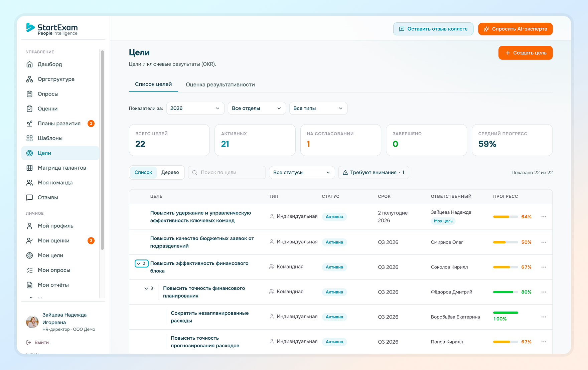
Task: Open the 2026 year dropdown
Action: point(195,108)
